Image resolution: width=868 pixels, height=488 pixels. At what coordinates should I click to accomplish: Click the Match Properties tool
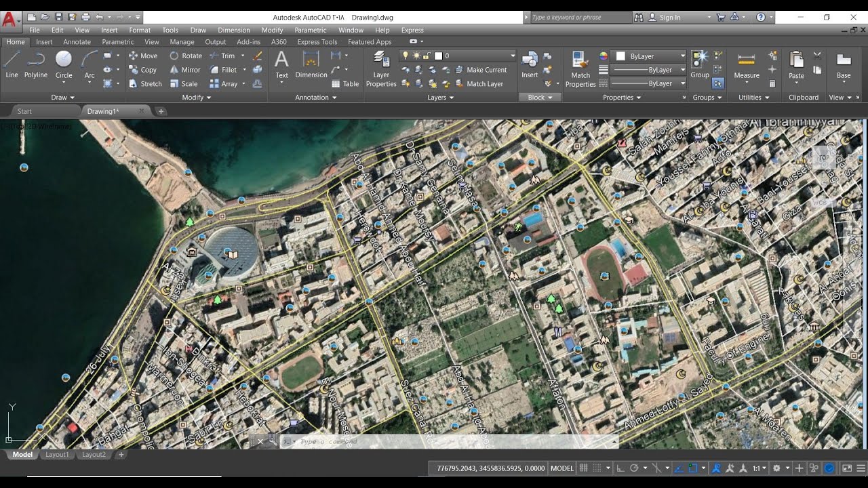(x=580, y=69)
